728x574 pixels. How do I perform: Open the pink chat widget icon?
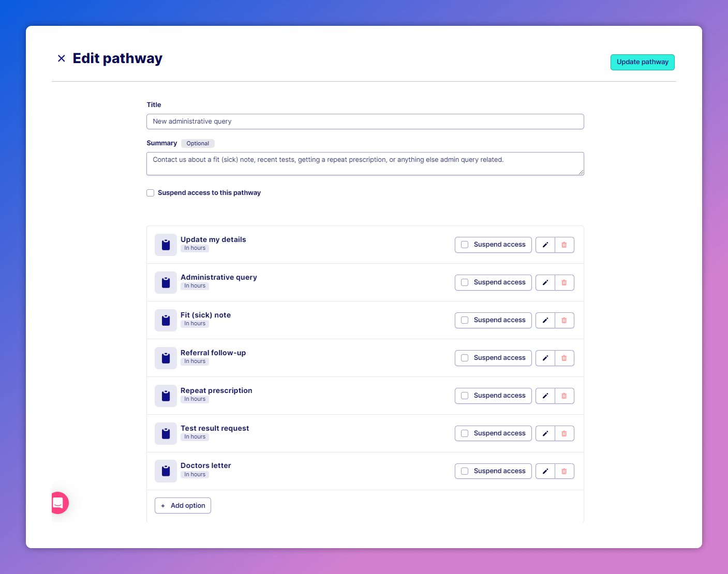pyautogui.click(x=58, y=503)
